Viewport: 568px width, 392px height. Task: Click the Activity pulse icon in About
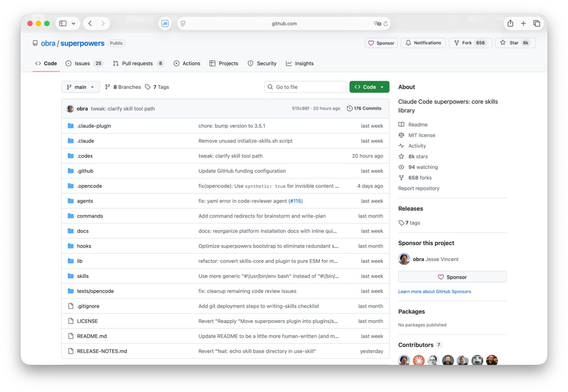tap(402, 146)
